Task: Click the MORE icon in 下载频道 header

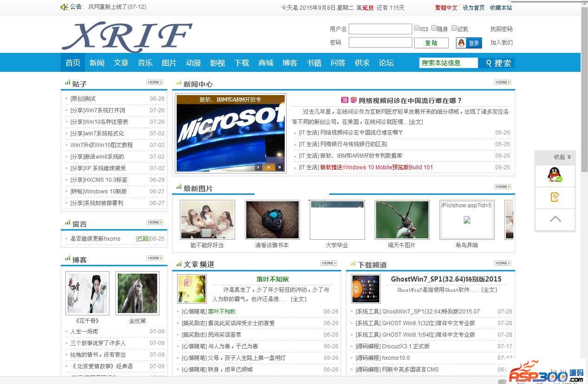Action: click(x=502, y=263)
